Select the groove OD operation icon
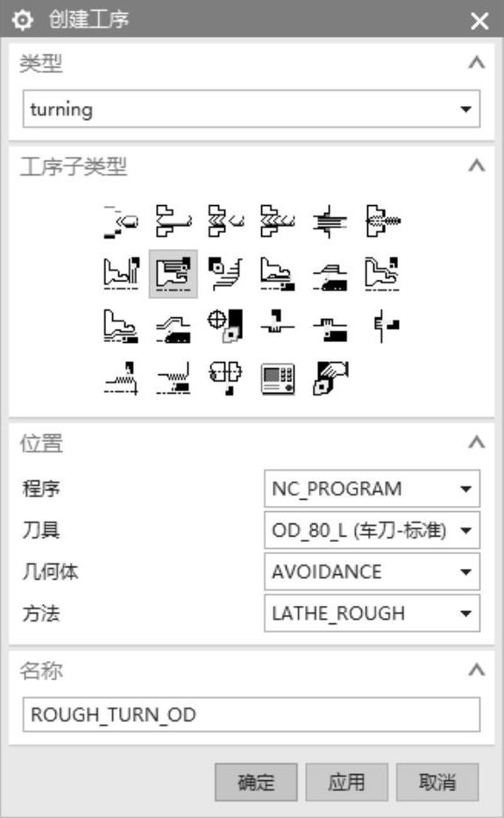 (x=278, y=326)
